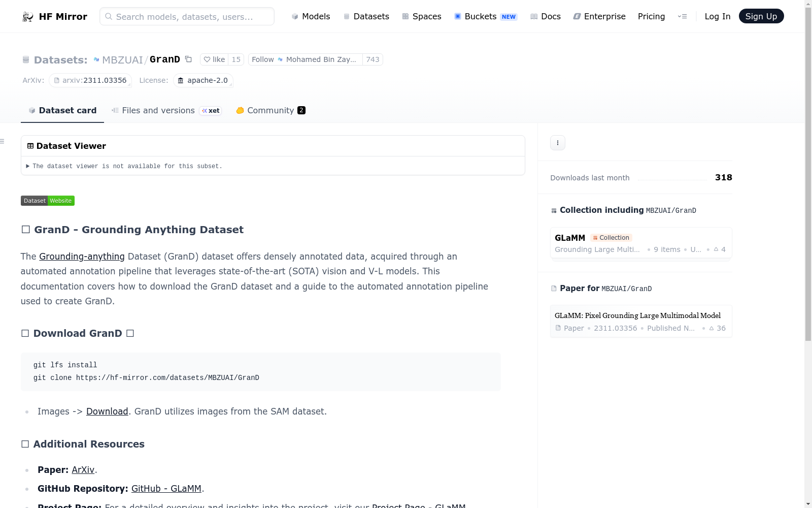This screenshot has width=812, height=508.
Task: Click the Log In link
Action: click(x=718, y=16)
